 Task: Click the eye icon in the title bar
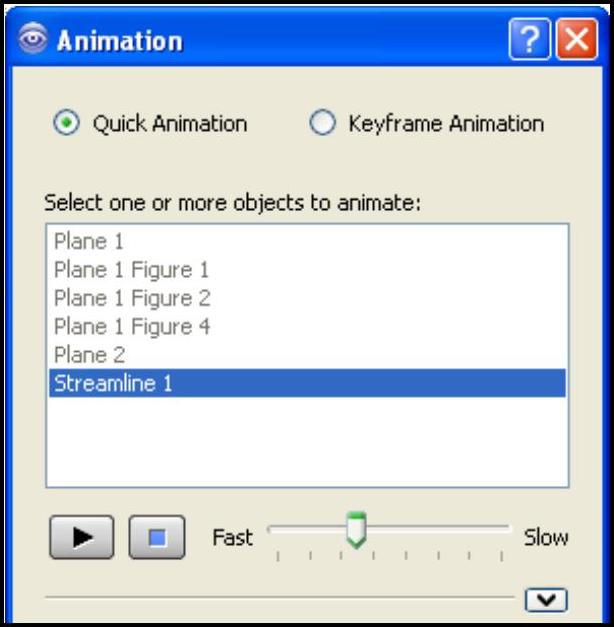pos(33,41)
